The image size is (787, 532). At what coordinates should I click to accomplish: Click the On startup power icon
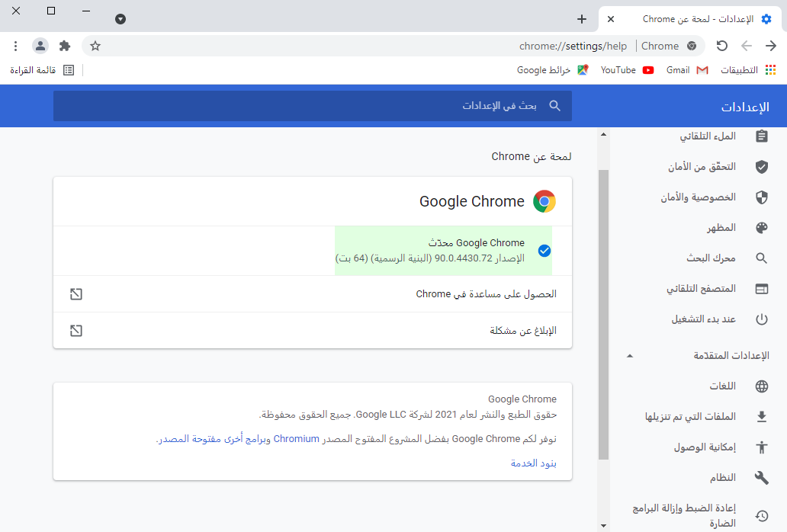pos(761,319)
